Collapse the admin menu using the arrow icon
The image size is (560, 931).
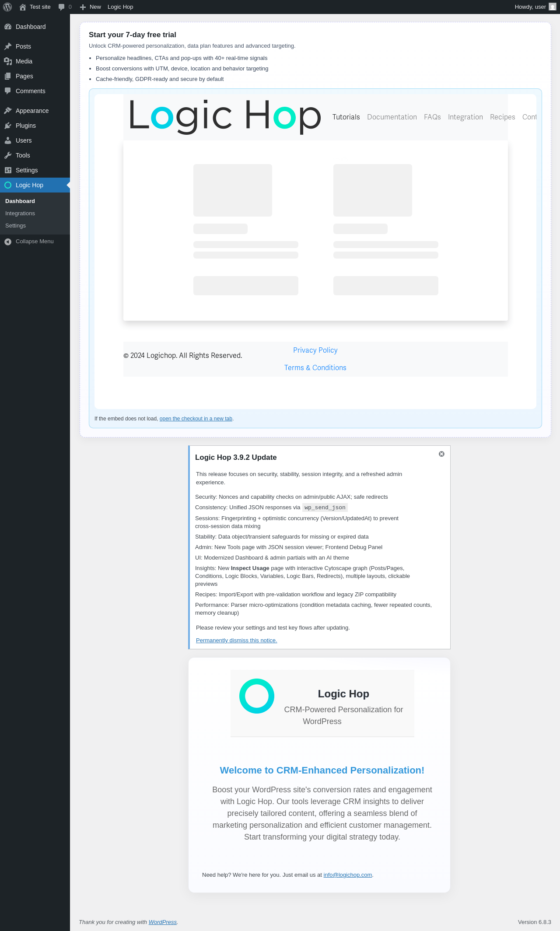click(8, 241)
